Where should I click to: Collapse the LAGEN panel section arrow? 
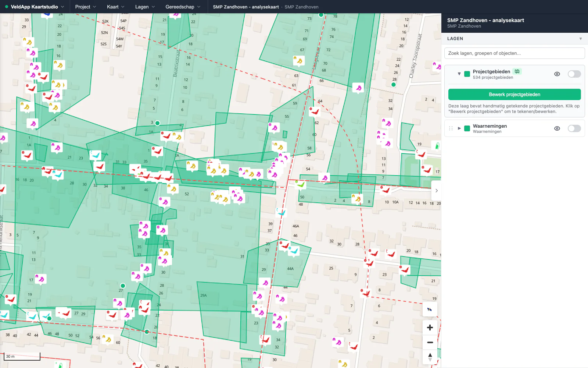click(x=581, y=39)
